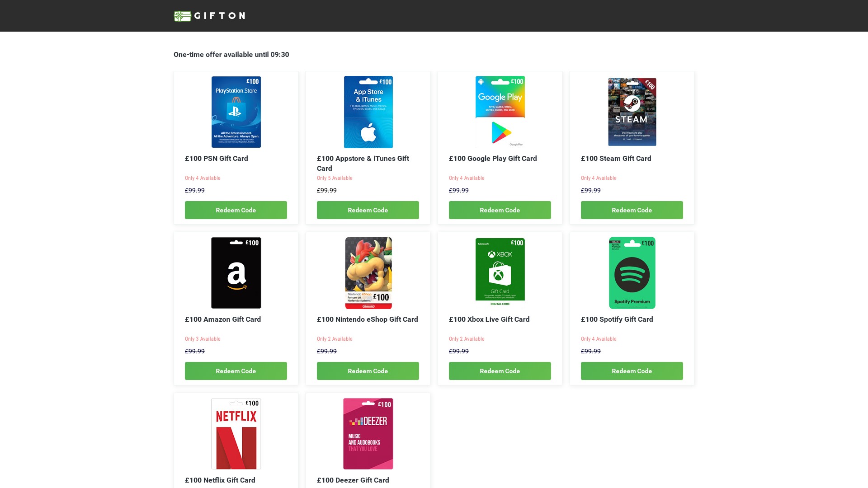Redeem code for Nintendo eShop Gift Card

pyautogui.click(x=368, y=371)
